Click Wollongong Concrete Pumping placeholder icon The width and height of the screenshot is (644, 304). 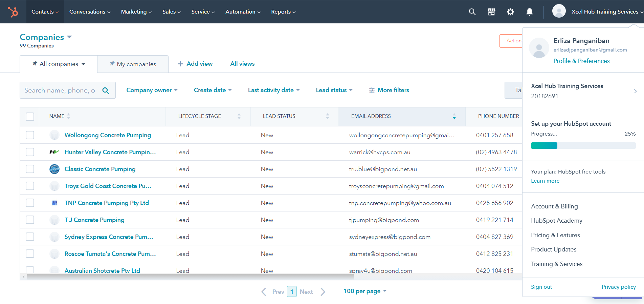pos(54,135)
